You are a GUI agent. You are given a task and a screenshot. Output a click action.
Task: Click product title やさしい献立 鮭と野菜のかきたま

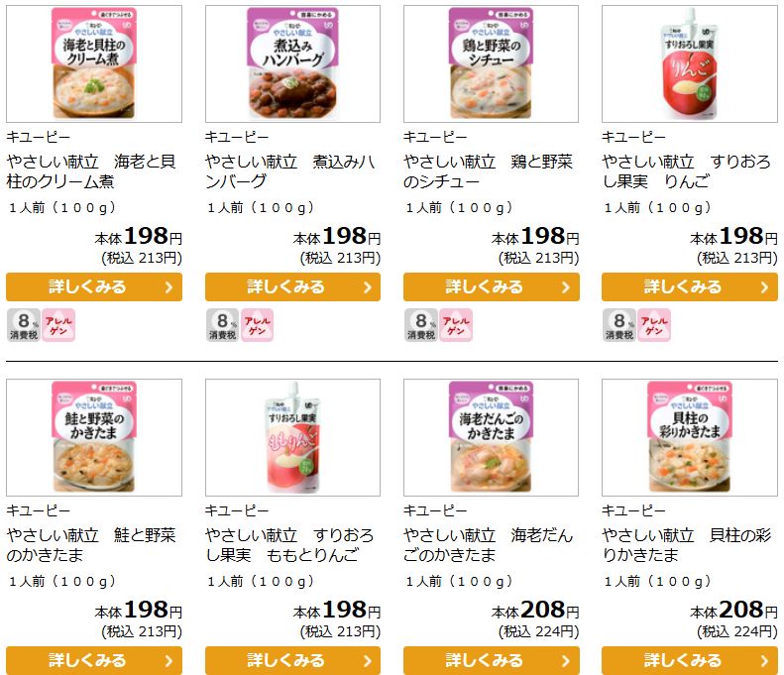click(x=91, y=545)
